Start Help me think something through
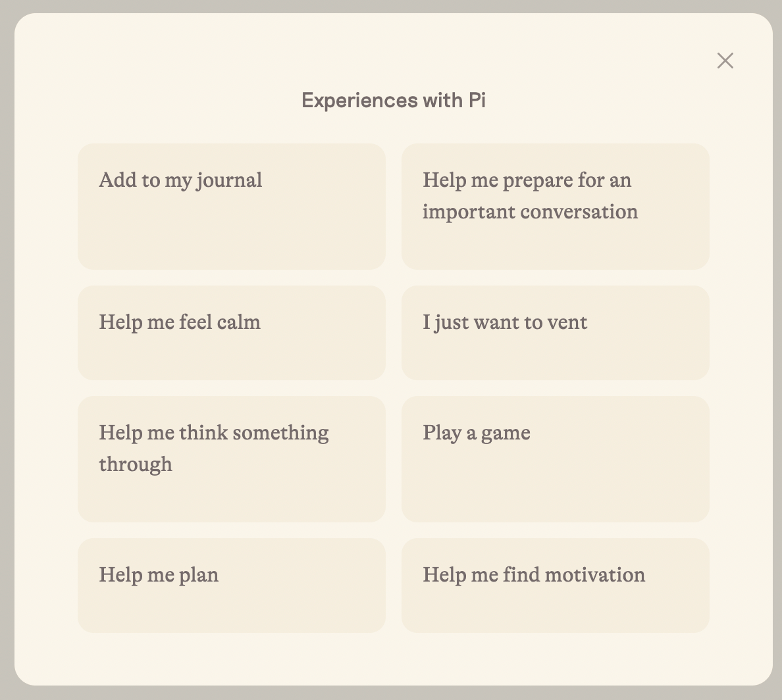 click(231, 459)
